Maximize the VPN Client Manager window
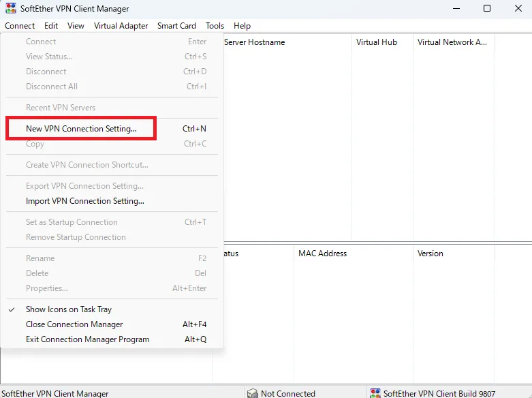Viewport: 532px width, 398px height. tap(487, 8)
